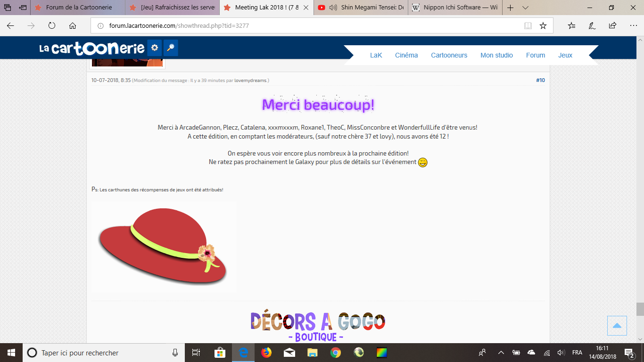Open File Explorer from the taskbar
This screenshot has width=644, height=362.
pyautogui.click(x=313, y=353)
